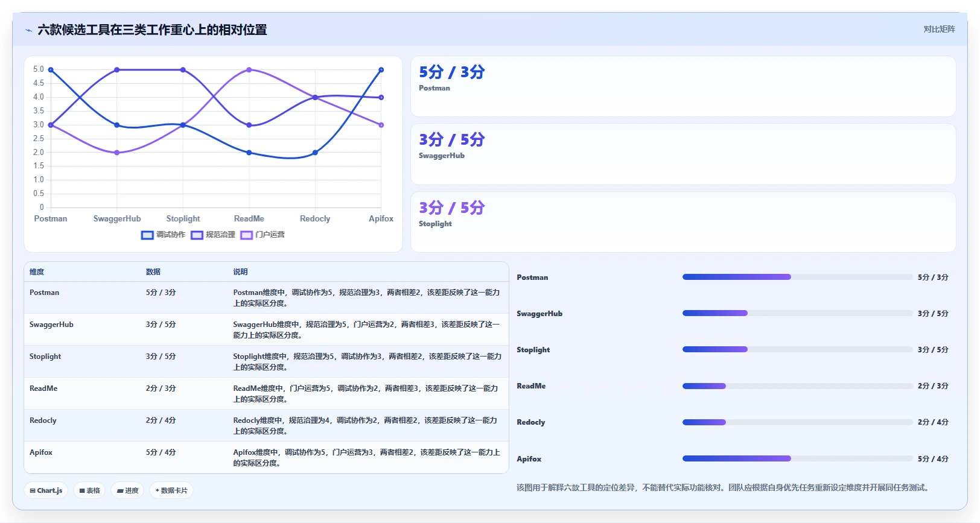Image resolution: width=980 pixels, height=523 pixels.
Task: Select the ReadMe progress bar
Action: 797,386
